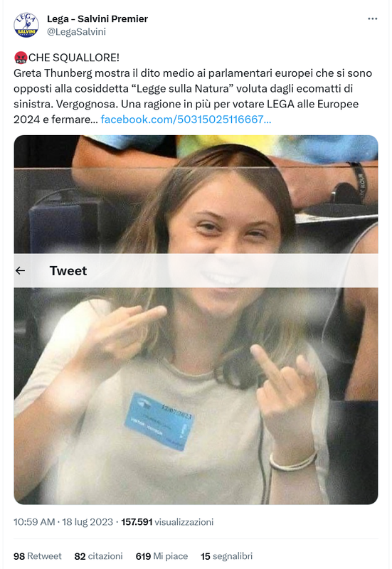Click the back arrow beside Tweet
Screen dimensions: 392x569
[21, 270]
